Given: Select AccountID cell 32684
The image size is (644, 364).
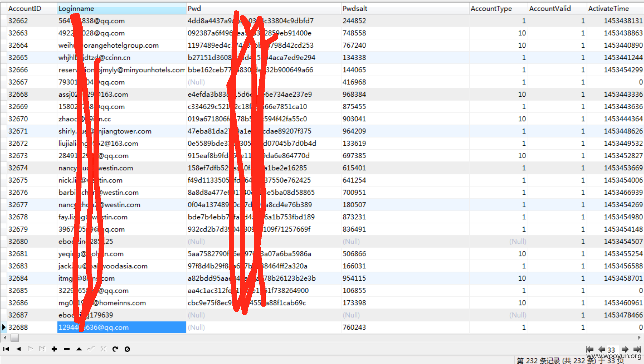Looking at the screenshot, I should click(x=32, y=278).
